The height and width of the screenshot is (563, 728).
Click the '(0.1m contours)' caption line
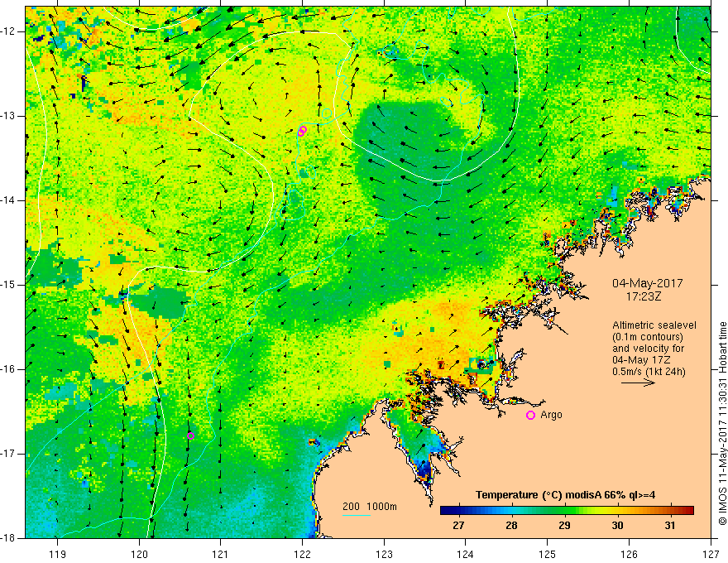(648, 337)
